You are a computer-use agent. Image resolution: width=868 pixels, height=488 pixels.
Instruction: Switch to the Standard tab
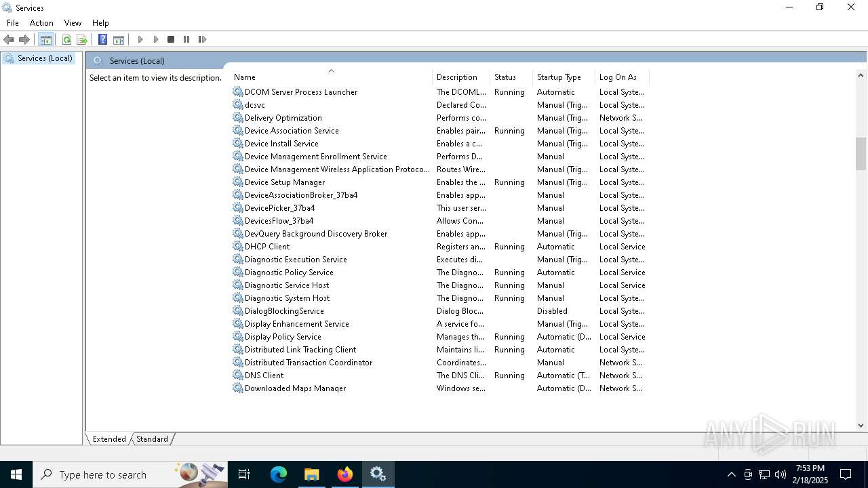(152, 439)
